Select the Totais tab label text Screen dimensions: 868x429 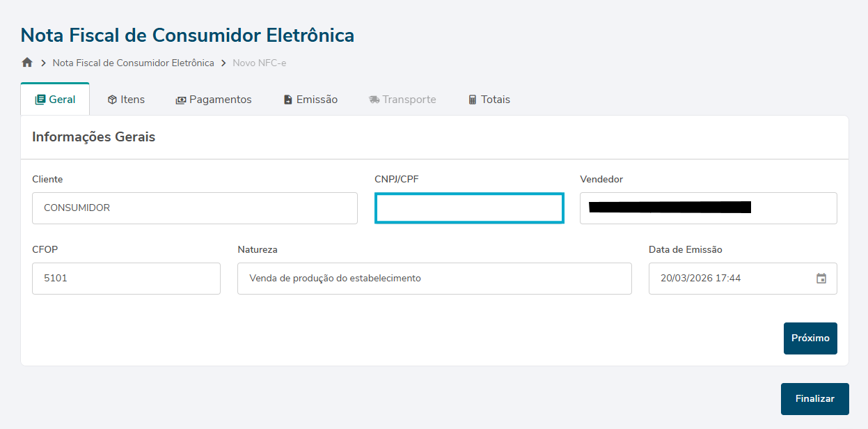click(496, 100)
